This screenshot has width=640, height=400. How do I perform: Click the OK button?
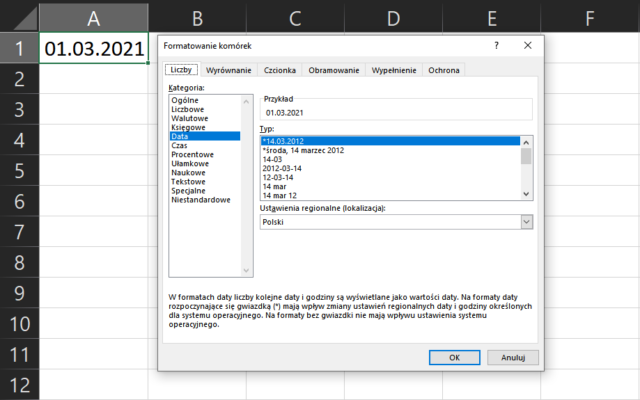454,358
